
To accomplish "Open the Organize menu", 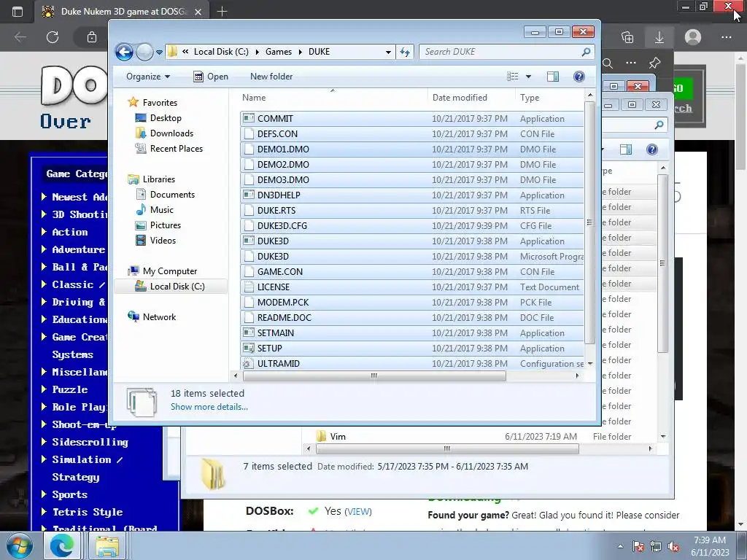I will pos(147,77).
